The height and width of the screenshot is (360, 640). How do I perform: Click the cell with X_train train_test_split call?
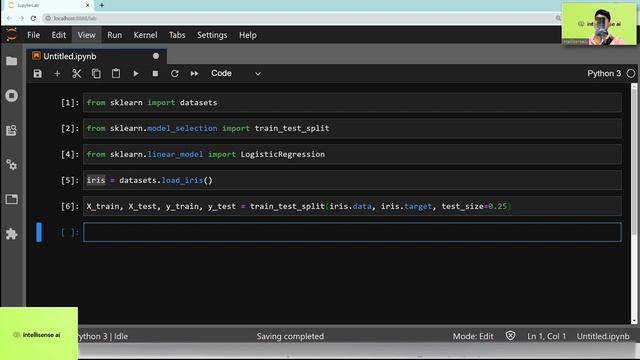click(352, 206)
